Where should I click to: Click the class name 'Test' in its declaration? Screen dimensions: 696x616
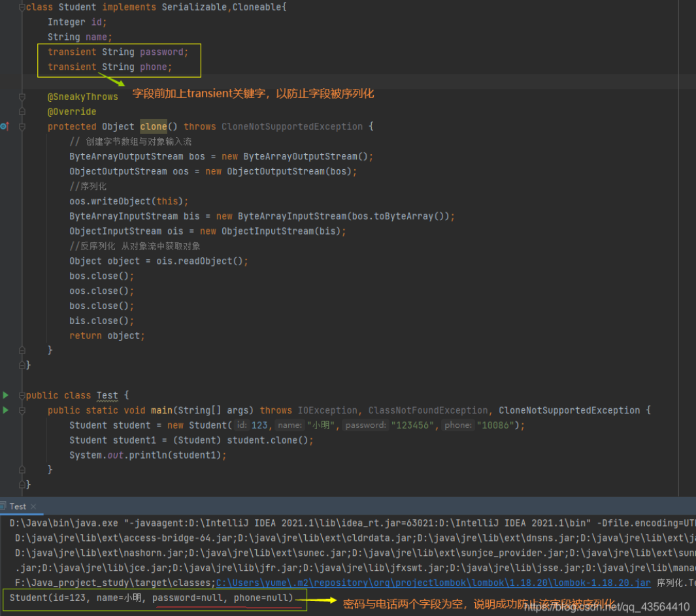pyautogui.click(x=107, y=395)
